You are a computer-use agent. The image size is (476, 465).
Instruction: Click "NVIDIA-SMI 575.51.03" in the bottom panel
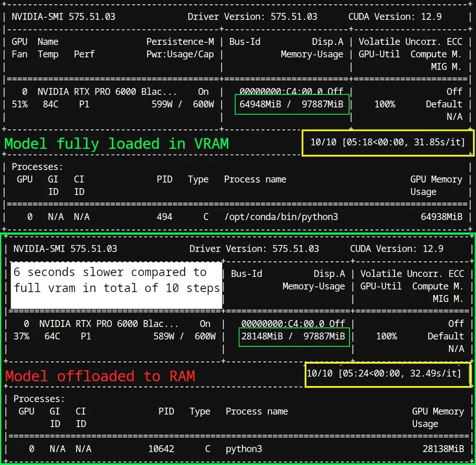click(65, 249)
